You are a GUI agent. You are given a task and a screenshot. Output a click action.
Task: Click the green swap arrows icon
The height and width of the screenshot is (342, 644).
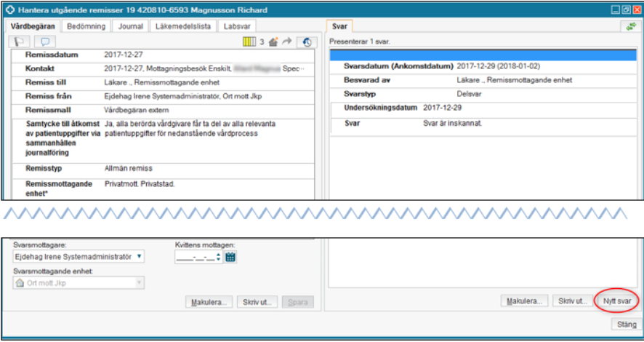[x=629, y=26]
